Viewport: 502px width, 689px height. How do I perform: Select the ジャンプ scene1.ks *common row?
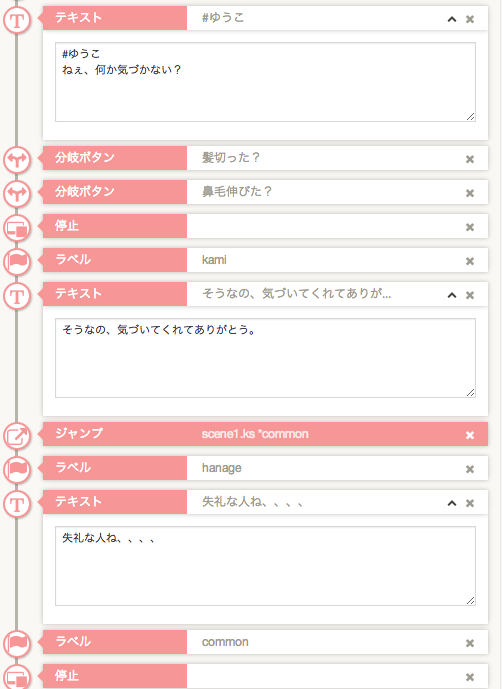click(x=266, y=434)
